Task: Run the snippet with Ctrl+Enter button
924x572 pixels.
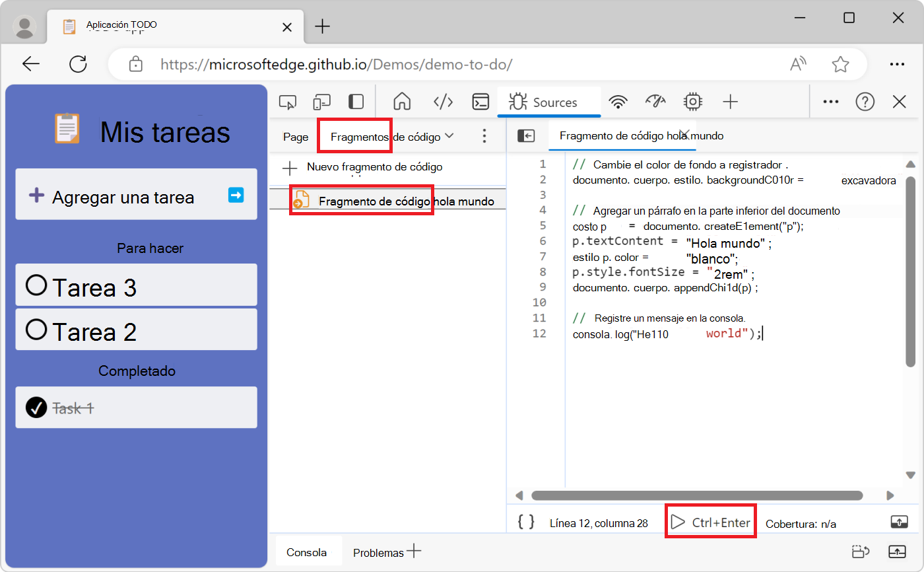Action: click(710, 521)
